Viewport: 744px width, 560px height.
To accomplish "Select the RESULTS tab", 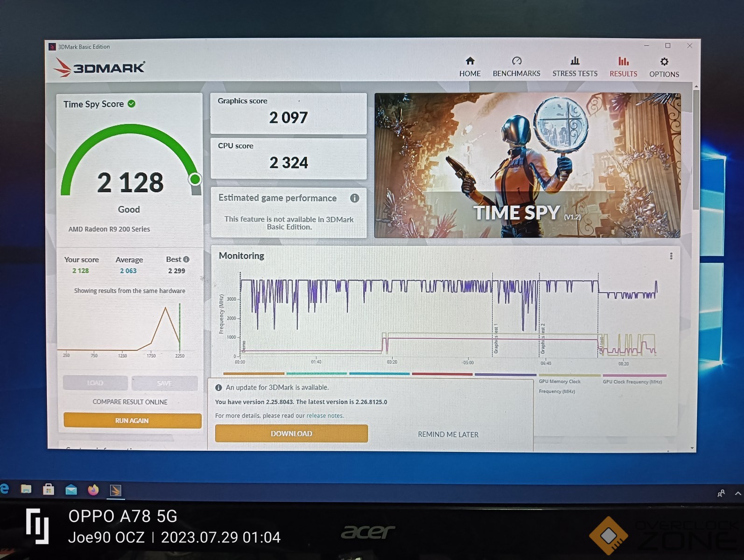I will pos(623,67).
